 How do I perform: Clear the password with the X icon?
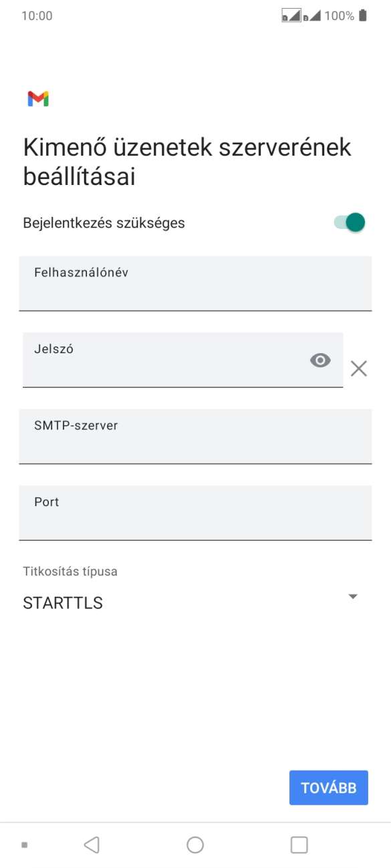click(x=359, y=368)
